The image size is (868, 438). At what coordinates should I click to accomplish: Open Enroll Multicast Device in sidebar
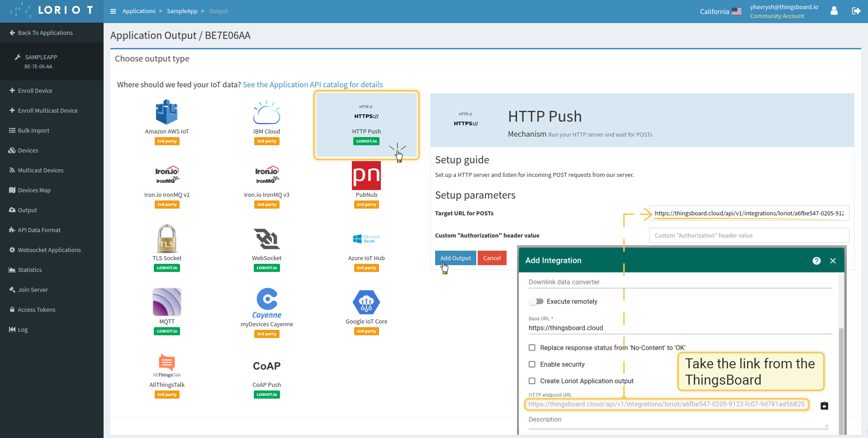tap(52, 110)
